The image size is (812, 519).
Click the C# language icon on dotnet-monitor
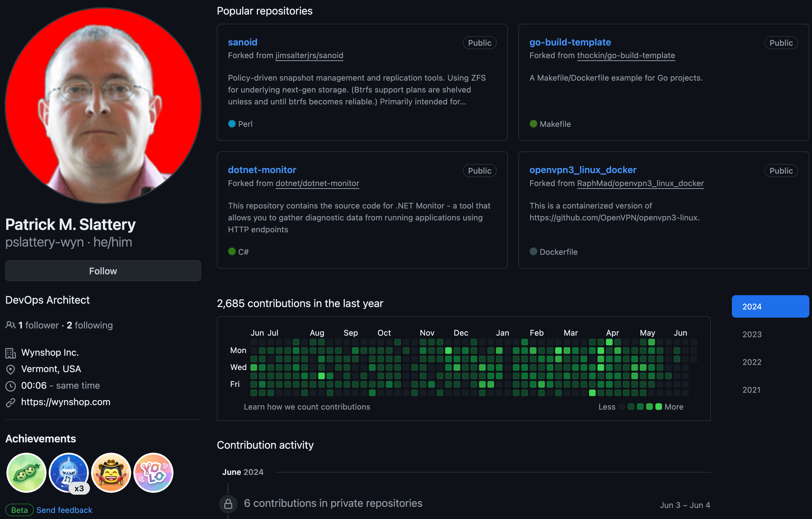point(232,252)
